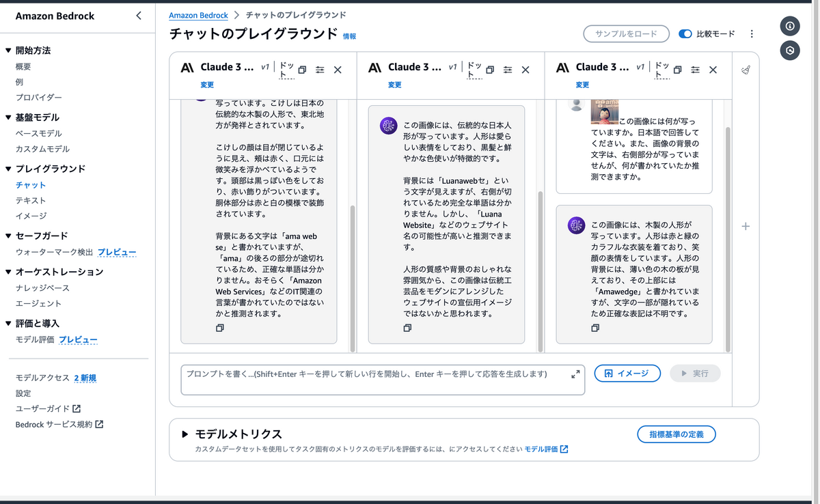Copy the response mentioning Amazon Web Services
This screenshot has width=820, height=504.
pyautogui.click(x=220, y=328)
